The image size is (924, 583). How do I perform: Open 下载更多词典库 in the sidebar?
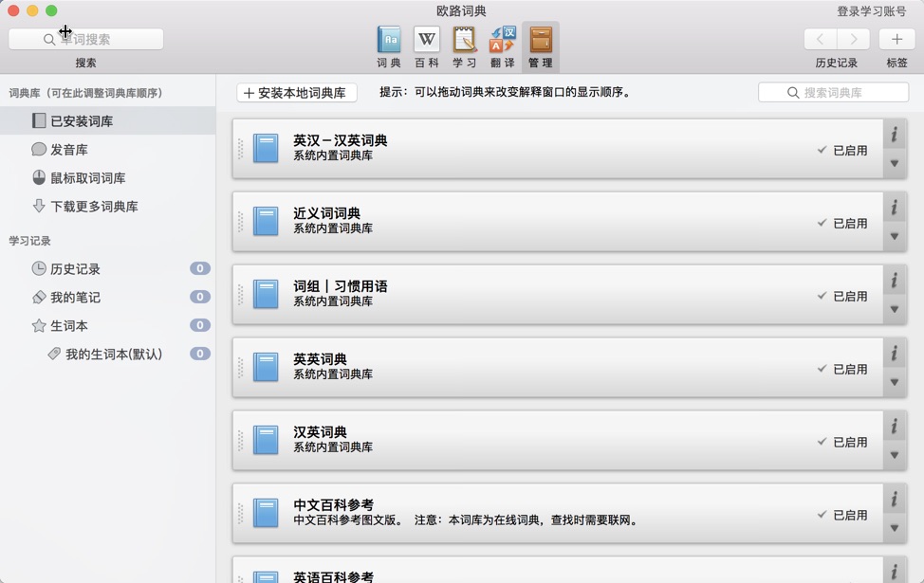click(x=108, y=206)
